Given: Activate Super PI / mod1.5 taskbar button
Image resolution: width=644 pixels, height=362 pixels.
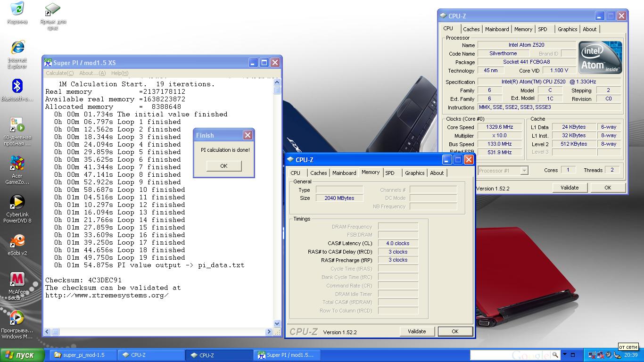Looking at the screenshot, I should pyautogui.click(x=288, y=355).
